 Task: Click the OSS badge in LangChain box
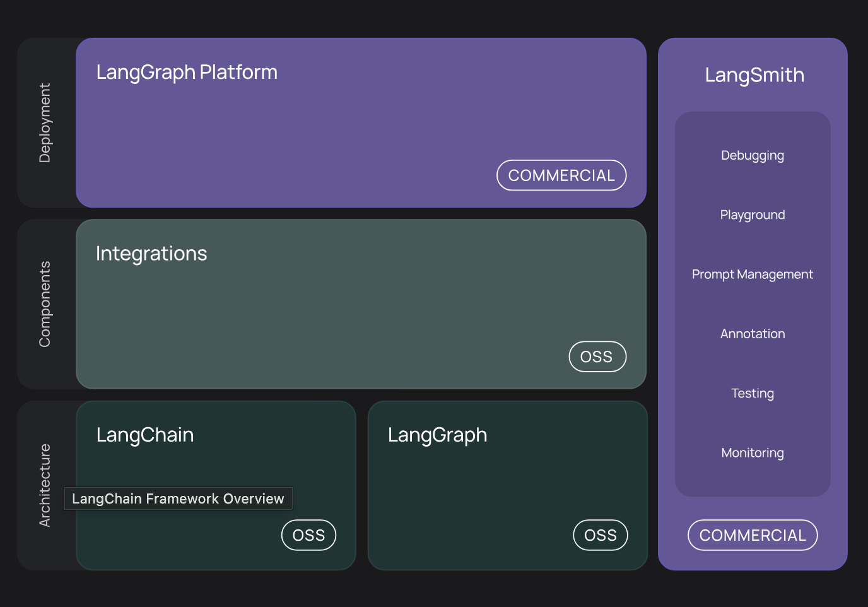pos(308,535)
